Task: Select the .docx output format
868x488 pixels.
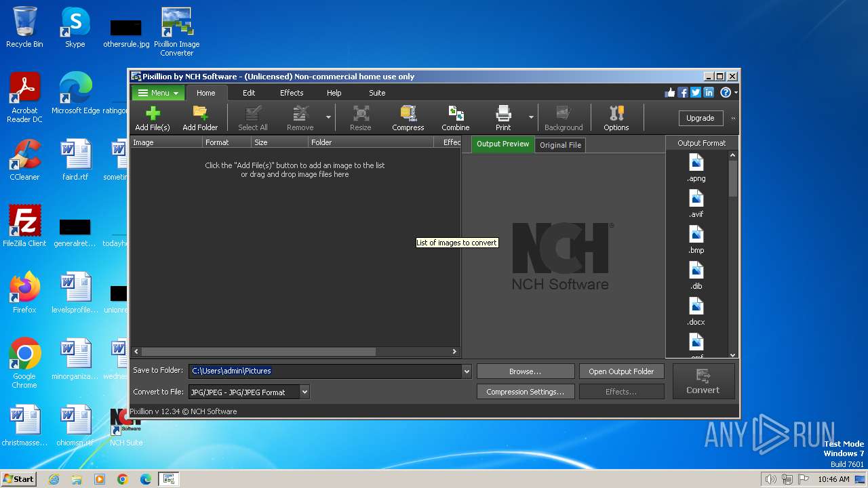Action: [x=696, y=312]
